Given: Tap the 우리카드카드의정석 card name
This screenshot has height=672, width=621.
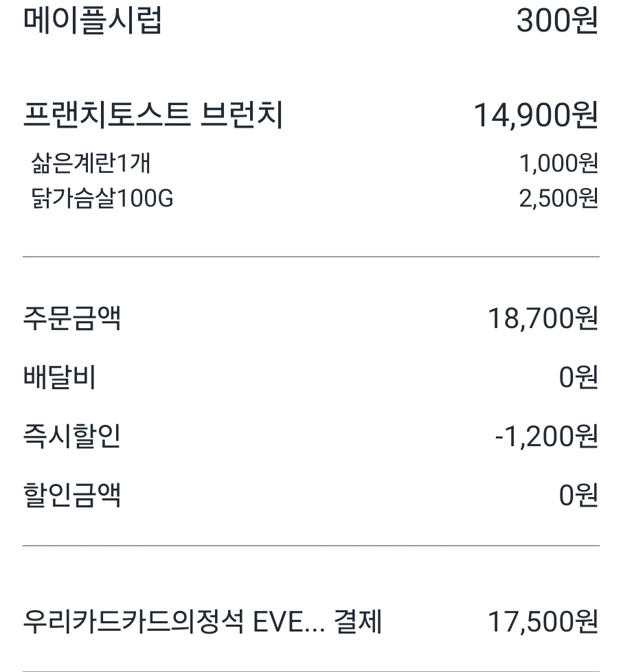Looking at the screenshot, I should [x=134, y=623].
